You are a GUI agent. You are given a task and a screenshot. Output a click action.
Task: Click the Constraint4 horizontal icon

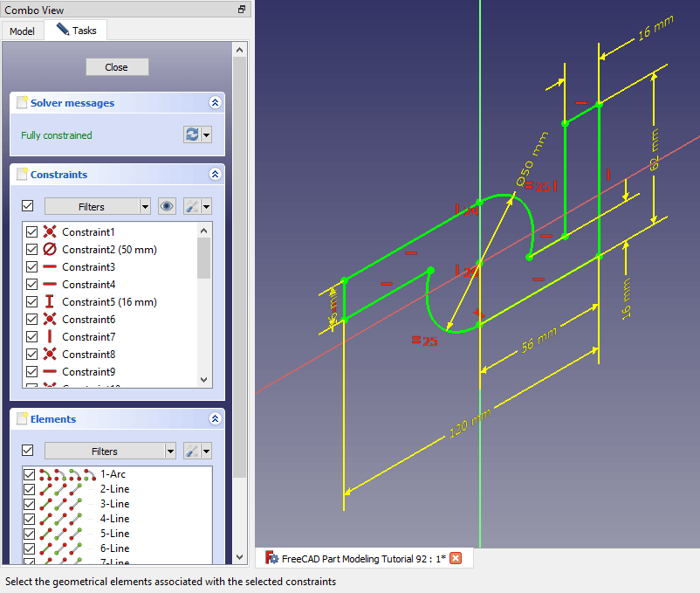coord(50,284)
